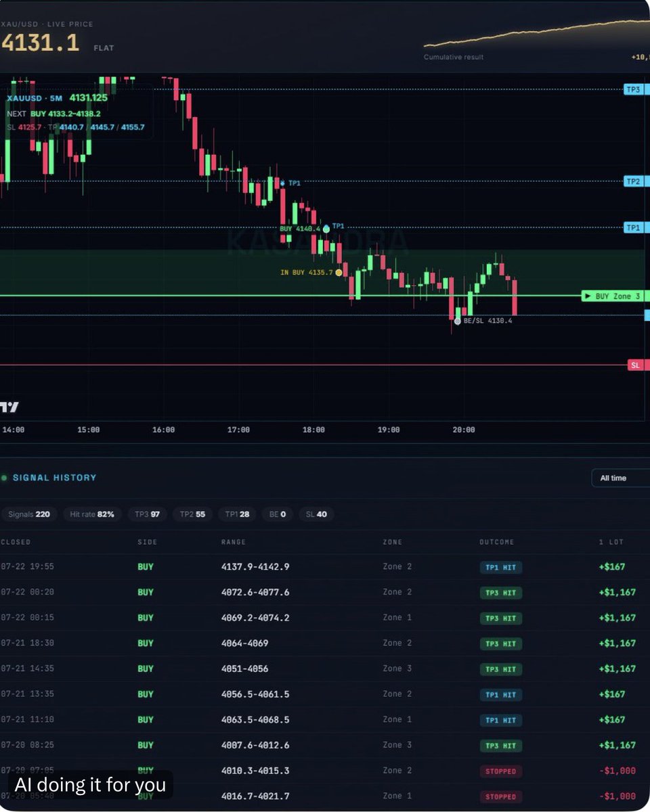Select the BUY Zone 3 level tag
The image size is (650, 812).
point(615,296)
